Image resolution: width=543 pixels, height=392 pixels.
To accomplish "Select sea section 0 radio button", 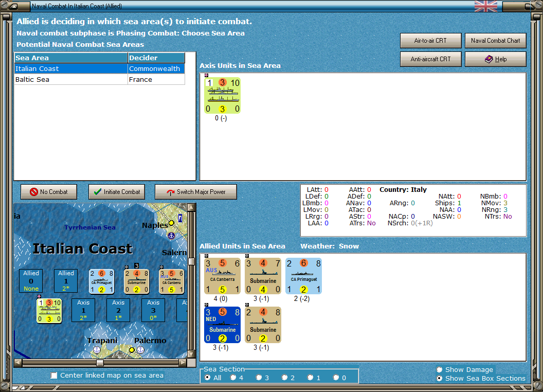I will pos(336,378).
